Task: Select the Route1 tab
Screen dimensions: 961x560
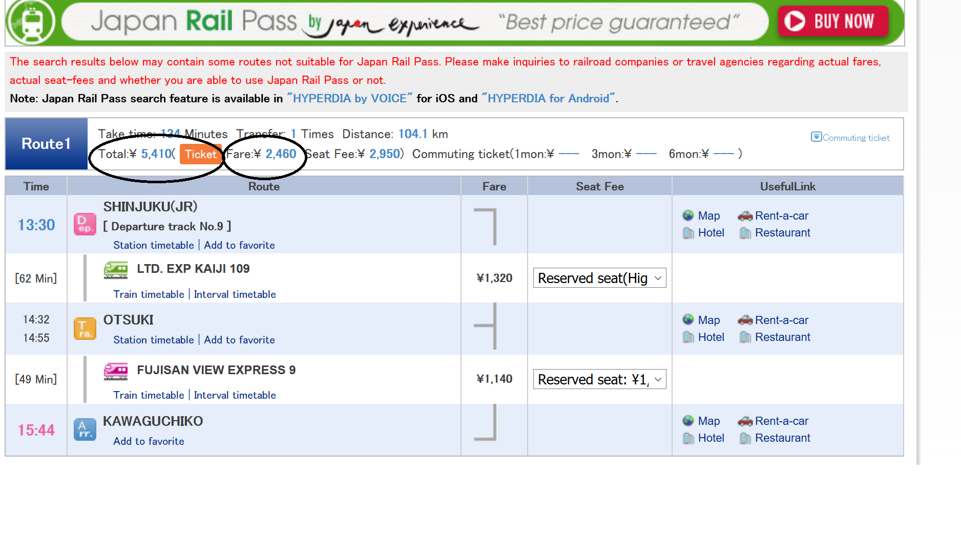Action: point(46,144)
